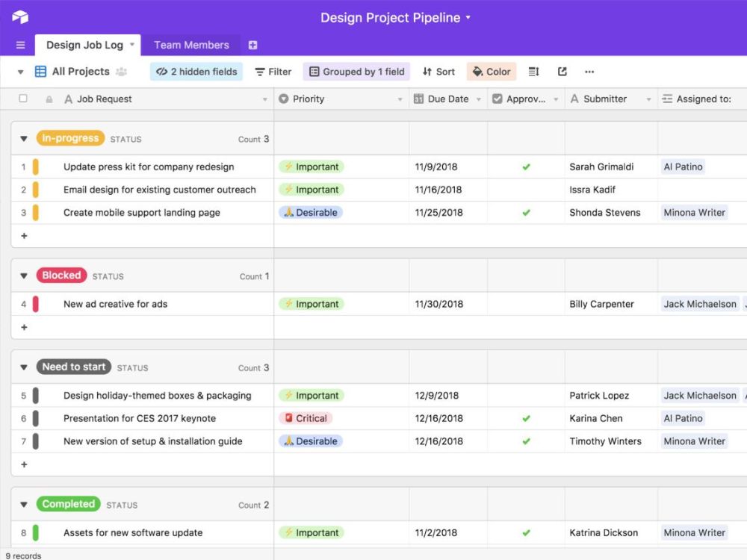Click the share view icon
The width and height of the screenshot is (747, 560).
click(562, 72)
